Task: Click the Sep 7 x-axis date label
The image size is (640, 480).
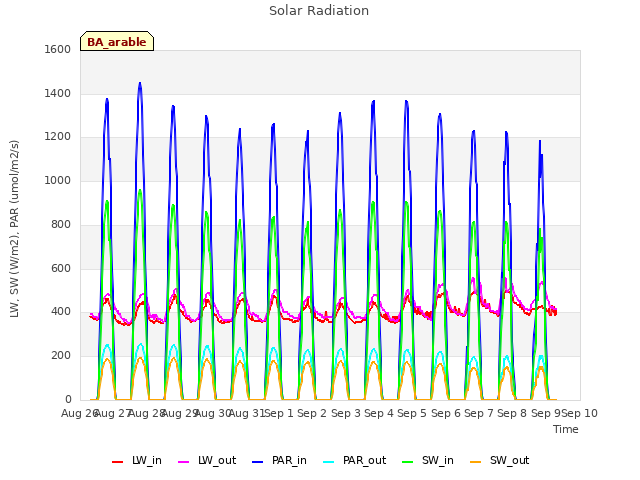Action: pos(479,413)
